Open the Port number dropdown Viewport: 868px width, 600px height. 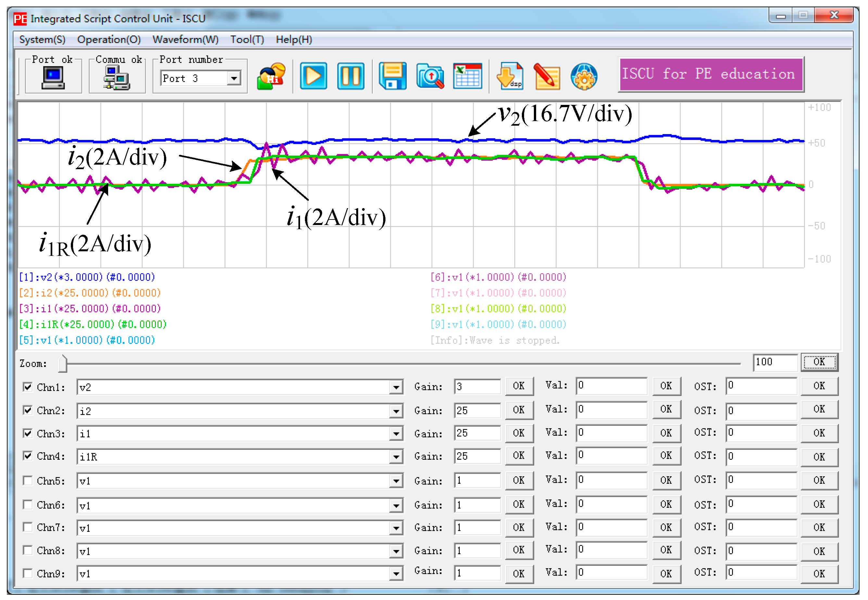coord(234,79)
